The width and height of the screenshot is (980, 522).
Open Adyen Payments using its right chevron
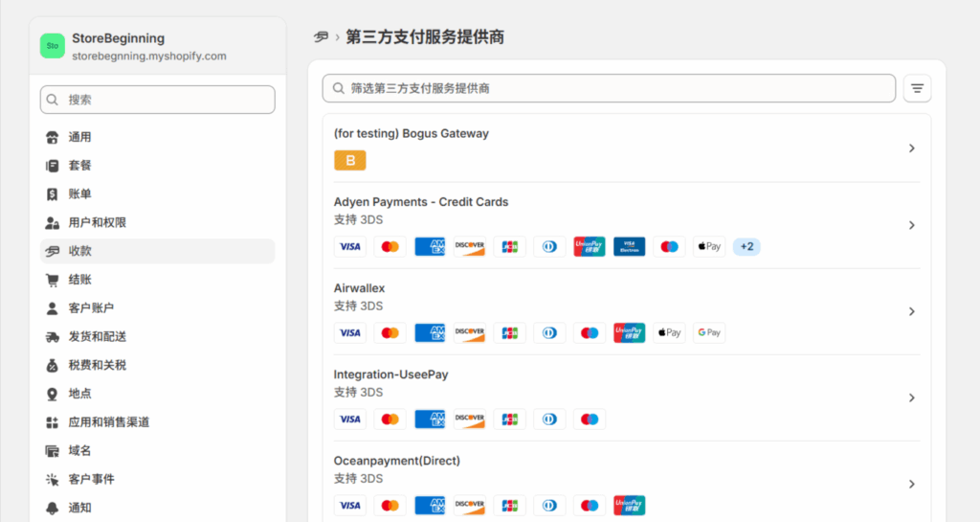click(x=911, y=225)
